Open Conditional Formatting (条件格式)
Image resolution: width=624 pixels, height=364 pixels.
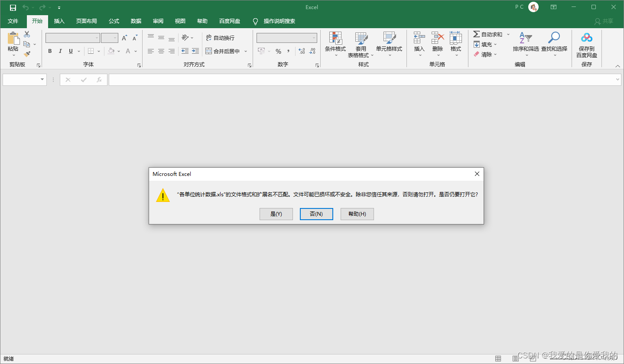tap(335, 45)
